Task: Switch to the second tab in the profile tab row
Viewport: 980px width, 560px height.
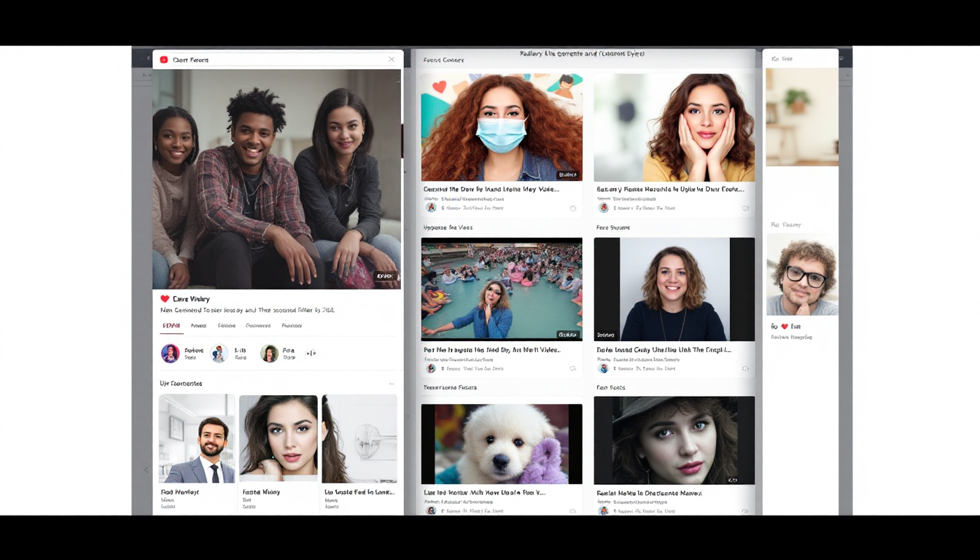Action: point(198,325)
